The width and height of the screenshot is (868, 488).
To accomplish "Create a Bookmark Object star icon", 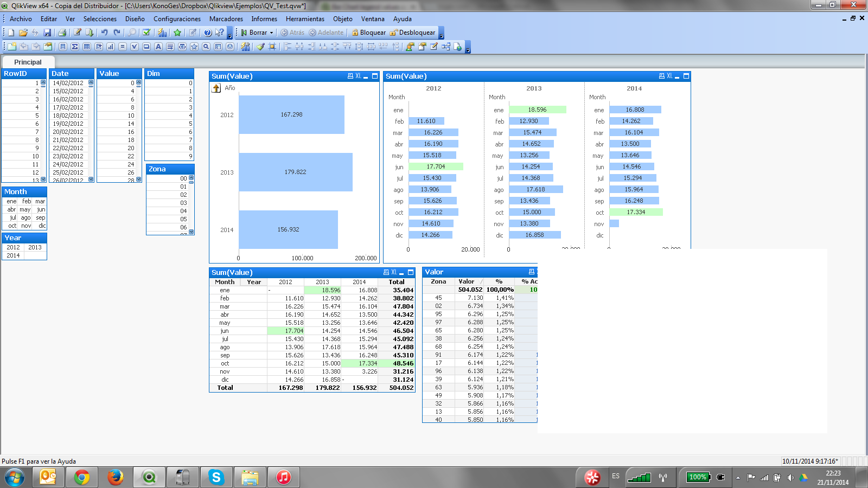I will pyautogui.click(x=194, y=47).
